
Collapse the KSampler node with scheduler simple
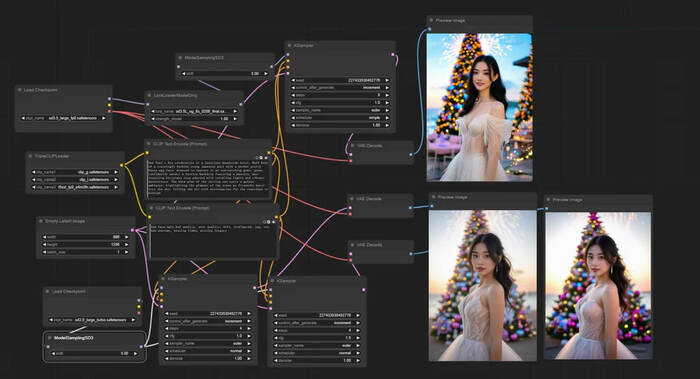[x=290, y=46]
